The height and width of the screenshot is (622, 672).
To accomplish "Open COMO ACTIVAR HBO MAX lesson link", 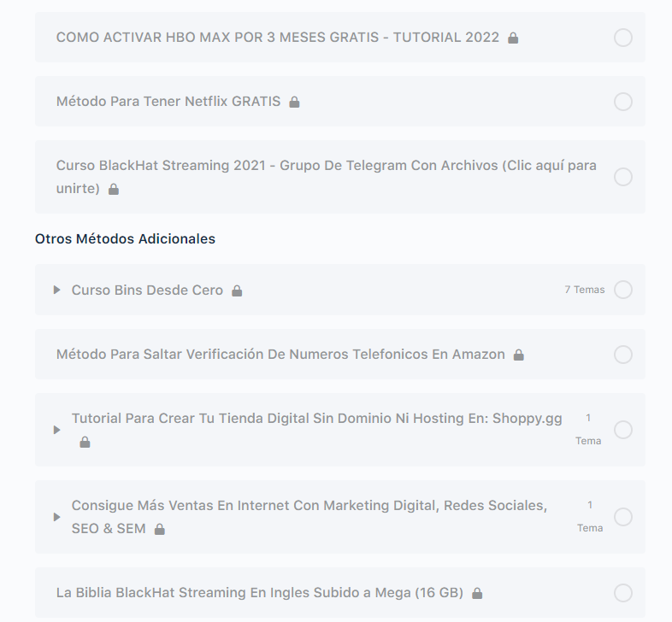I will 278,38.
